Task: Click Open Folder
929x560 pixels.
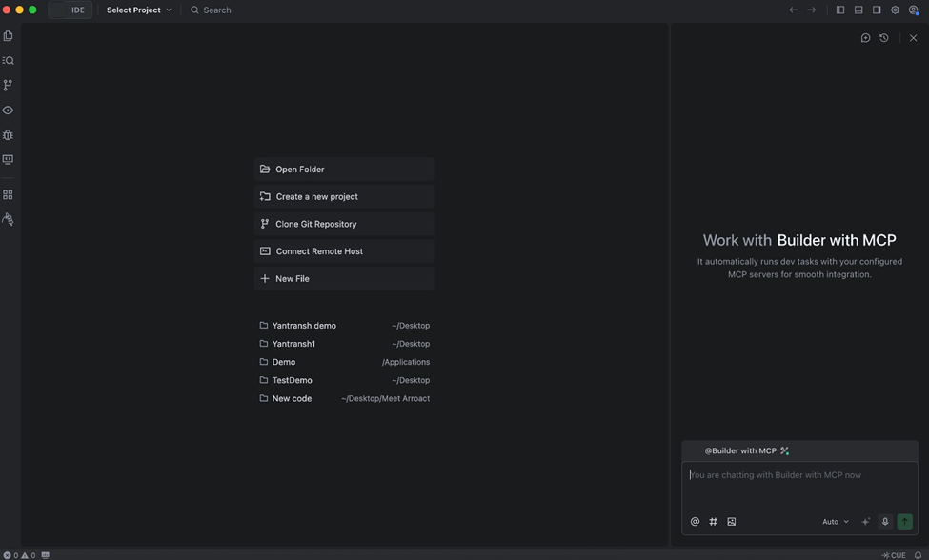Action: pyautogui.click(x=344, y=170)
